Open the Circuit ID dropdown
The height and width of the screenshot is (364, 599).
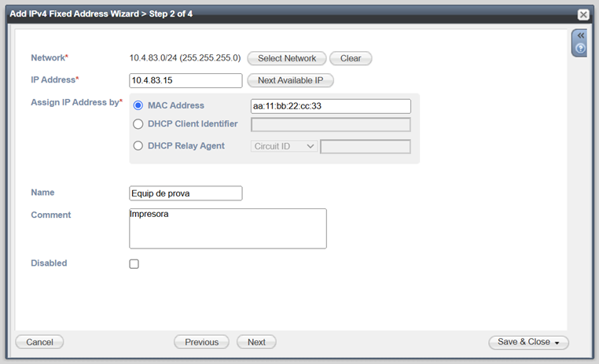click(284, 146)
